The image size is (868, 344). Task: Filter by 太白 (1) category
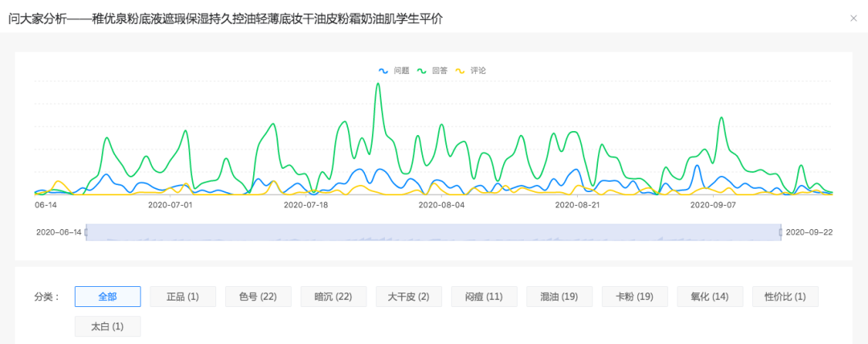tap(108, 326)
